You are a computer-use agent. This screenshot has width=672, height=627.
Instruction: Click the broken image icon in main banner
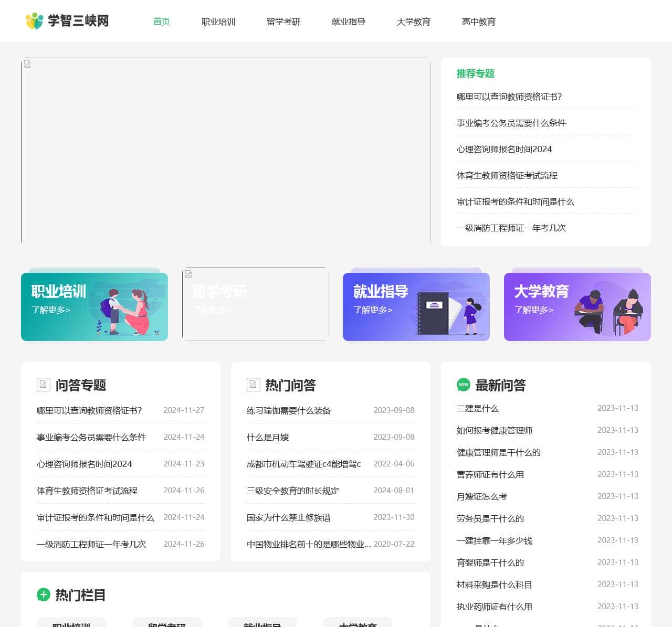(27, 64)
